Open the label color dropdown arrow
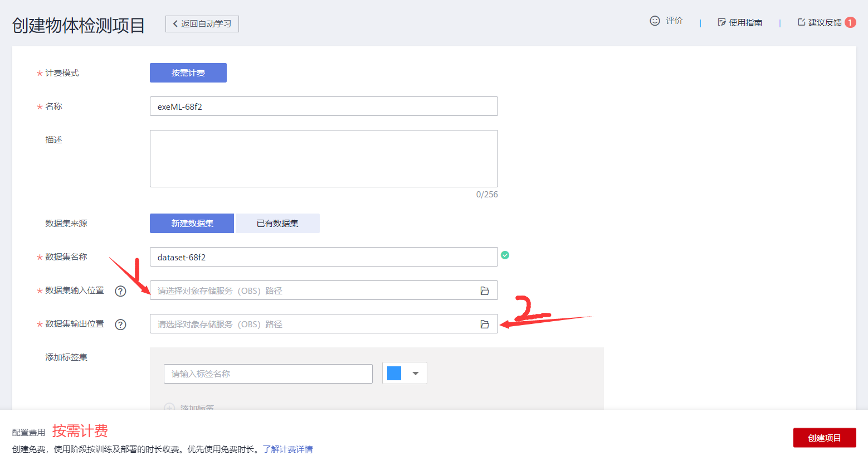 tap(416, 374)
